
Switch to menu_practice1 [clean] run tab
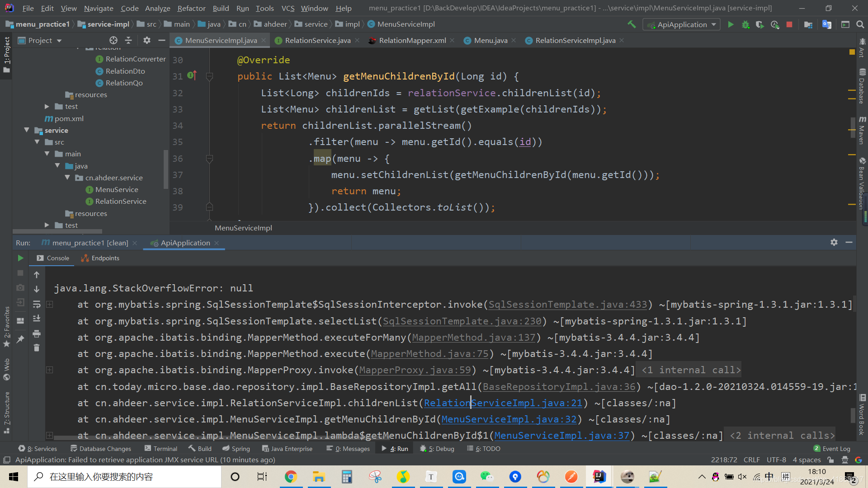[90, 243]
